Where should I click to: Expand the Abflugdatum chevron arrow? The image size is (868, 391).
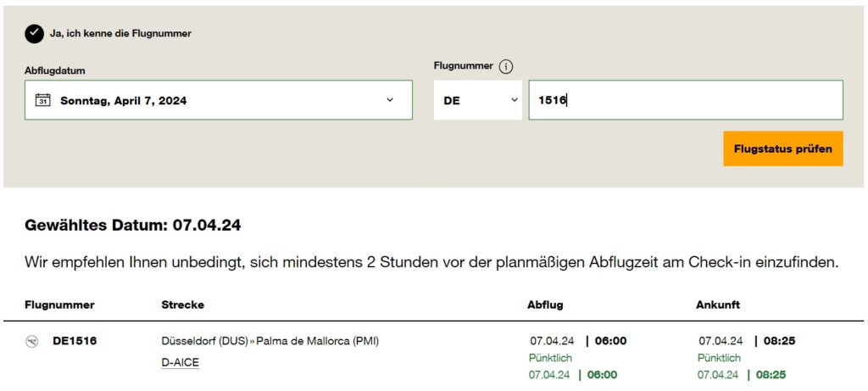point(390,100)
